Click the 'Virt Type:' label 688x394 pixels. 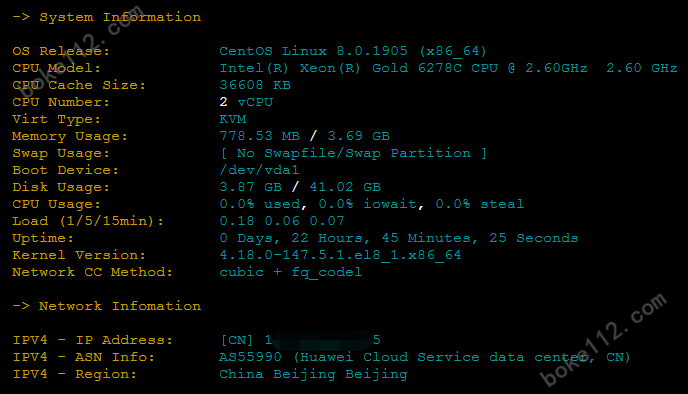(x=56, y=119)
